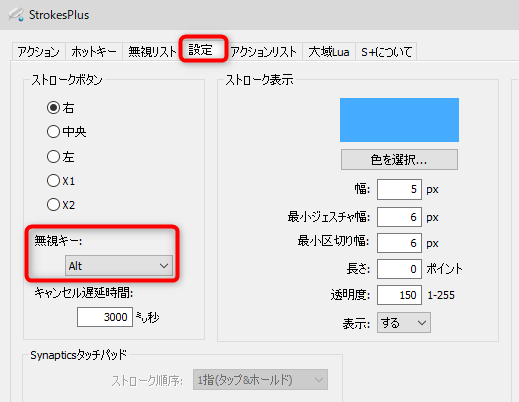The width and height of the screenshot is (519, 402).
Task: Click the 透明度 field showing 150
Action: (399, 295)
